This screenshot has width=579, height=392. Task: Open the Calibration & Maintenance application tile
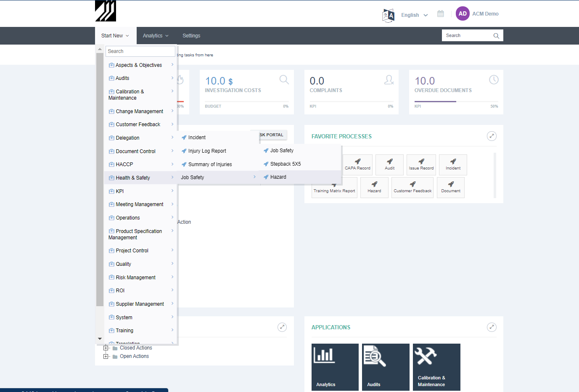point(436,367)
